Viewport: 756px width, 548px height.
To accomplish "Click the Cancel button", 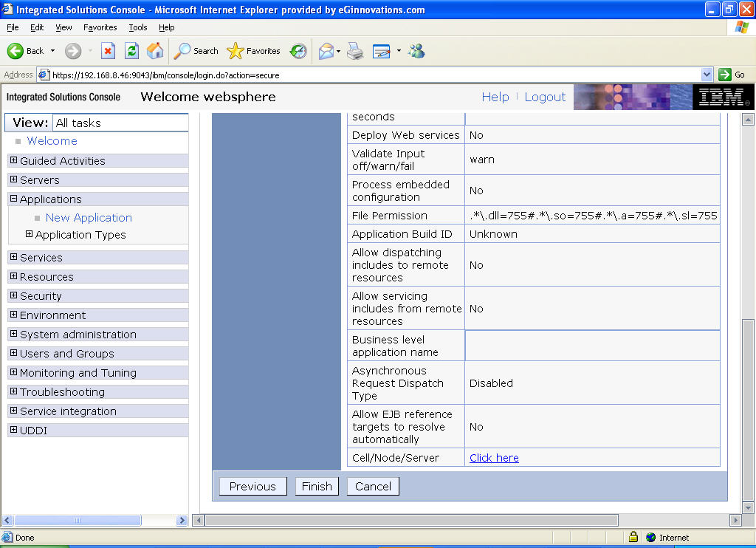I will click(x=373, y=486).
